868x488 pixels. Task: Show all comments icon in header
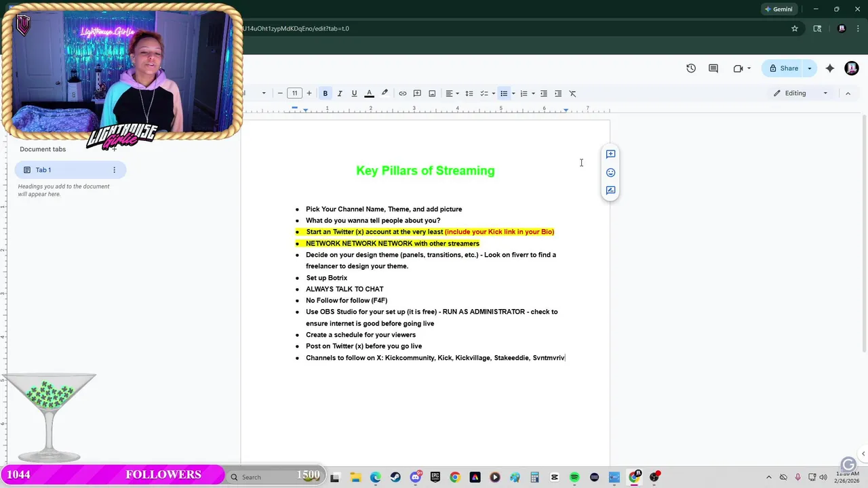[x=713, y=68]
